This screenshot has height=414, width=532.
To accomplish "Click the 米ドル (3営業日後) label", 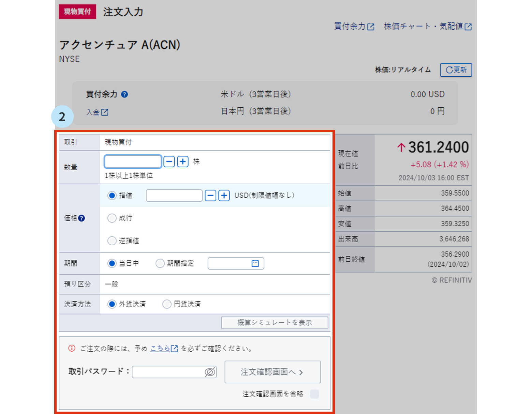I will coord(256,94).
